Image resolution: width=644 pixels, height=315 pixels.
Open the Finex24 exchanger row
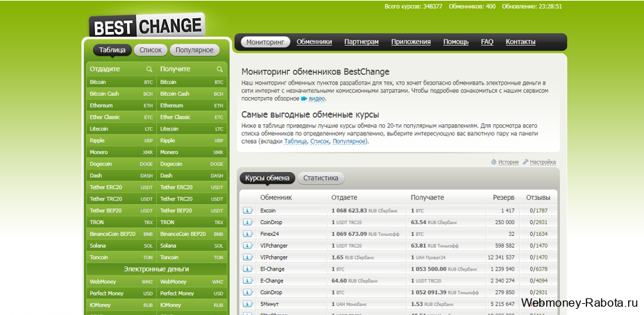pos(398,234)
